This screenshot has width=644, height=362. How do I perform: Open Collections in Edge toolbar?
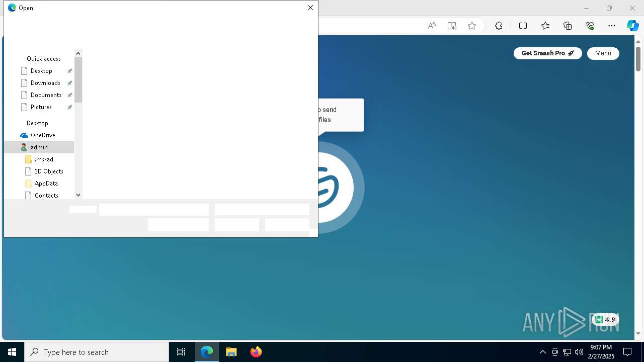(568, 26)
